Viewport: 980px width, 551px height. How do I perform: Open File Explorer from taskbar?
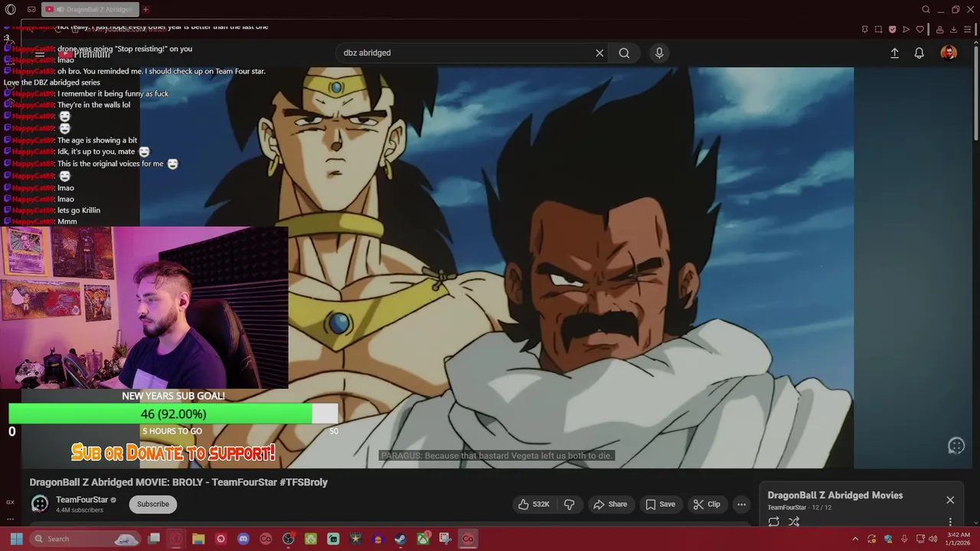tap(198, 539)
